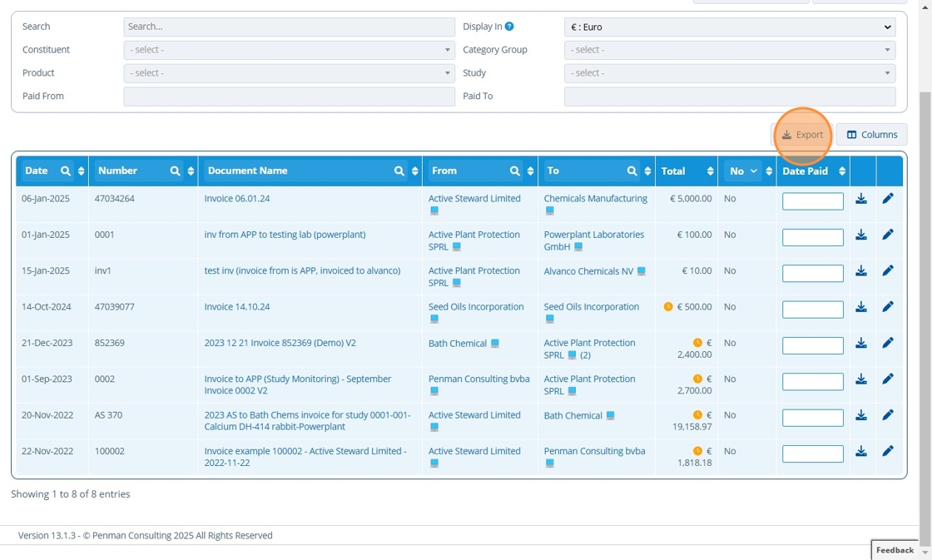Viewport: 932px width, 560px height.
Task: Edit invoice 0001 using pencil icon
Action: (888, 235)
